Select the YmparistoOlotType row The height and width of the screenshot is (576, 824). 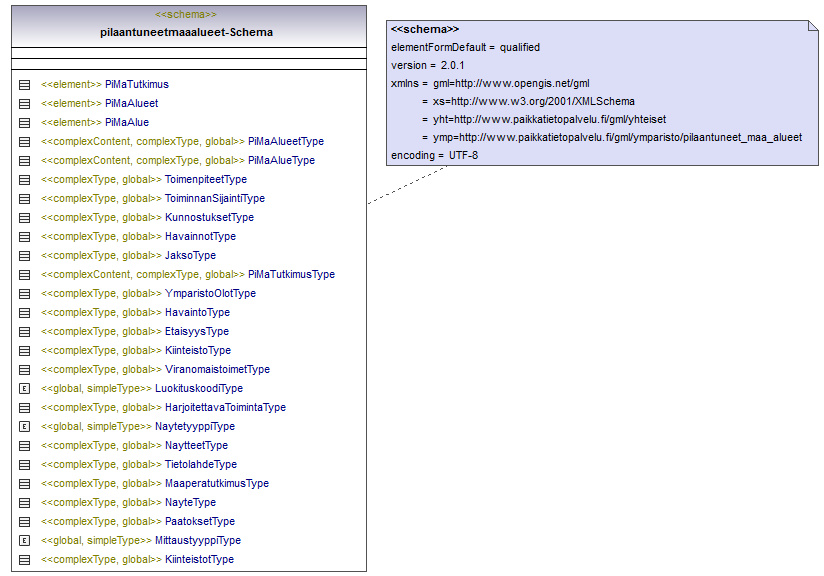tap(148, 293)
